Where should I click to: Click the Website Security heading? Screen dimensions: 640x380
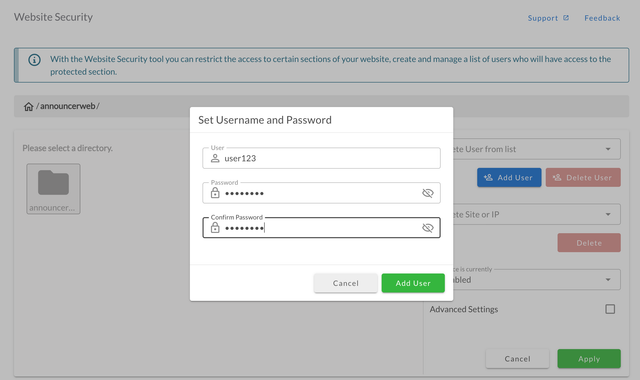[53, 17]
